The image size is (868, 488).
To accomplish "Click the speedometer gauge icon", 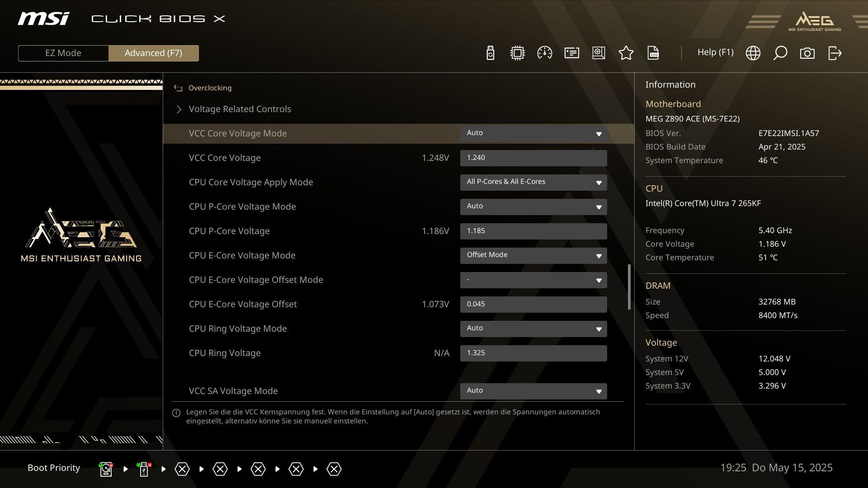I will [544, 53].
